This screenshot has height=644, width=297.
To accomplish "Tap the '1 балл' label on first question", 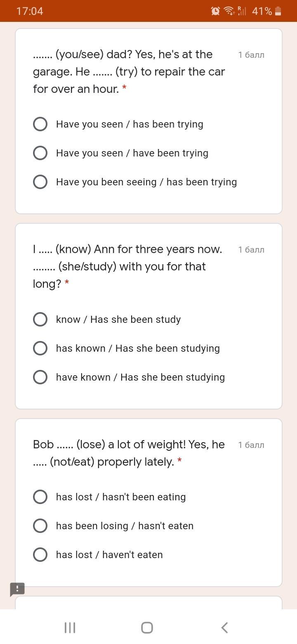I will tap(251, 55).
